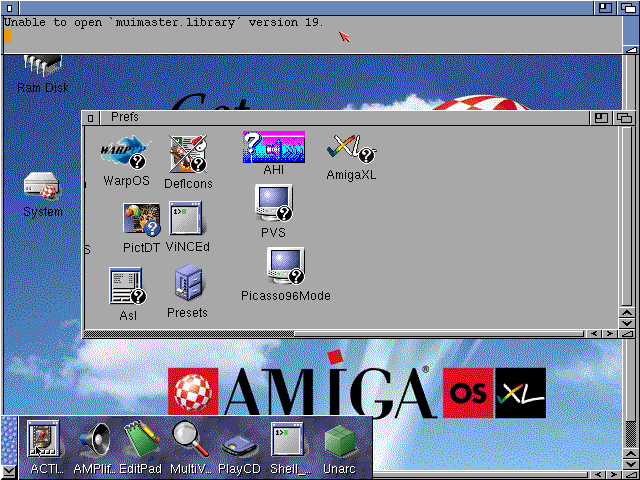Screen dimensions: 640x480
Task: Open the ViNCEd prefs icon
Action: 187,219
